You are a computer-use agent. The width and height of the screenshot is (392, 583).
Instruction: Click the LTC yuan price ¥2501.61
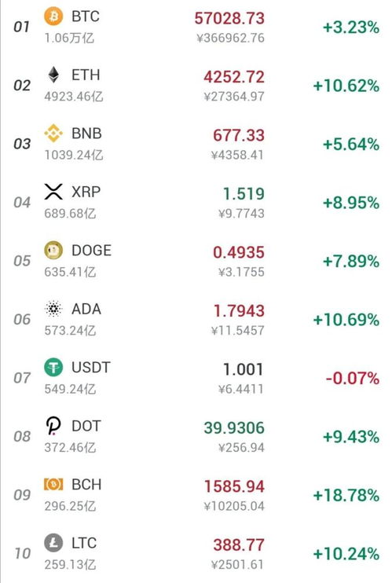[237, 564]
